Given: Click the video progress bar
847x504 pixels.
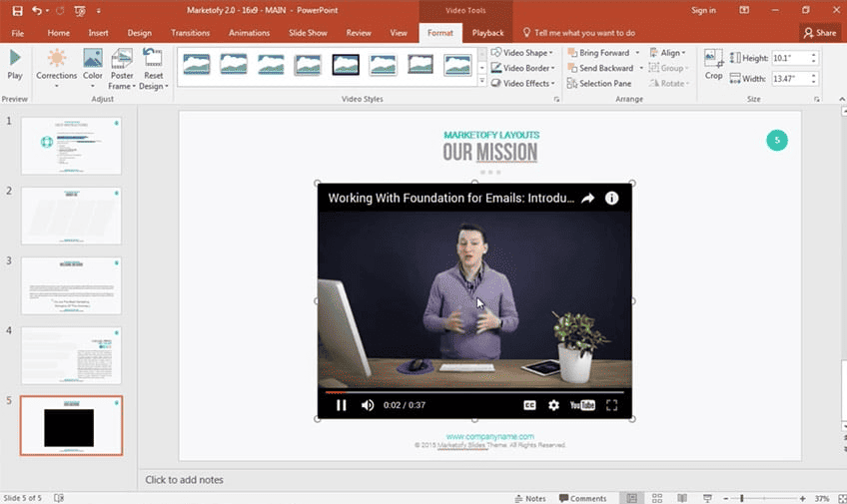Looking at the screenshot, I should coord(474,392).
